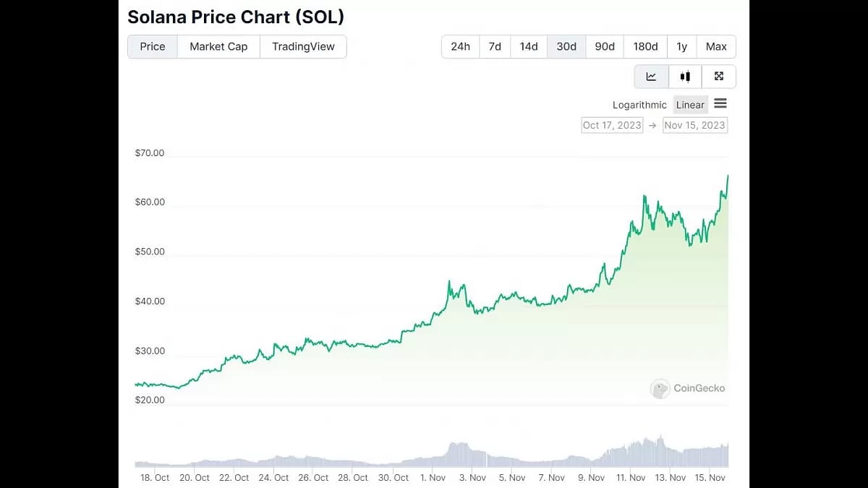The height and width of the screenshot is (488, 868).
Task: Click the Solana Price Chart heading
Action: [x=235, y=17]
